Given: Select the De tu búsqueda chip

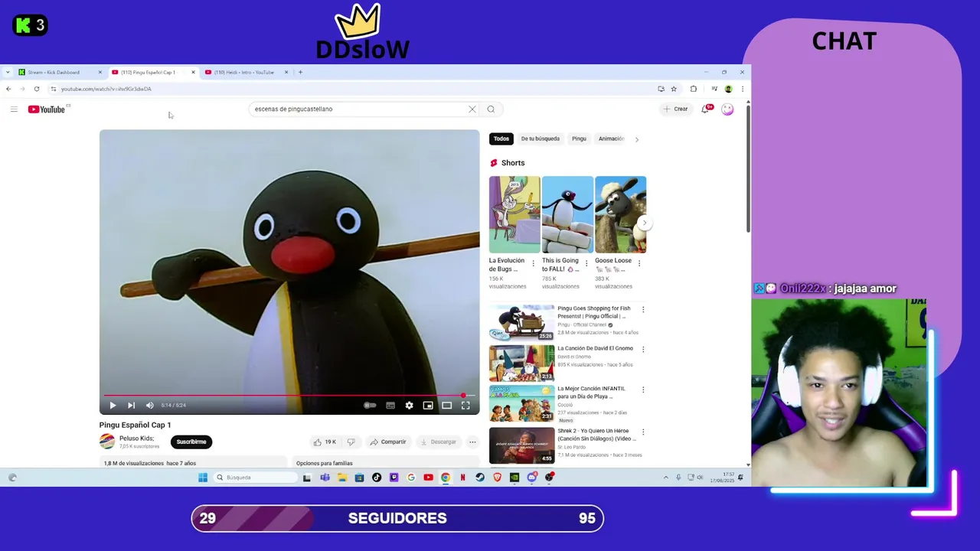Looking at the screenshot, I should click(541, 139).
